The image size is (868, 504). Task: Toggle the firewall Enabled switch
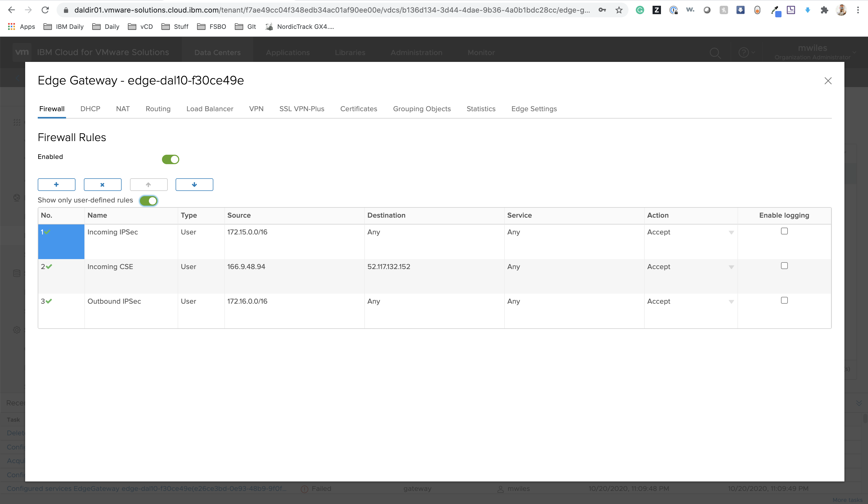click(x=171, y=159)
